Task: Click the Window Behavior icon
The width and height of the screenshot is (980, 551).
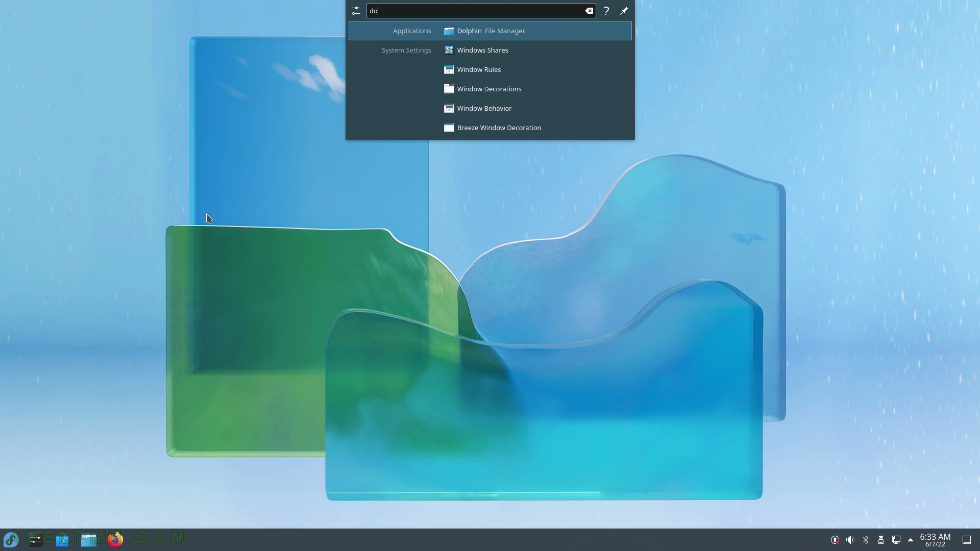Action: click(x=449, y=108)
